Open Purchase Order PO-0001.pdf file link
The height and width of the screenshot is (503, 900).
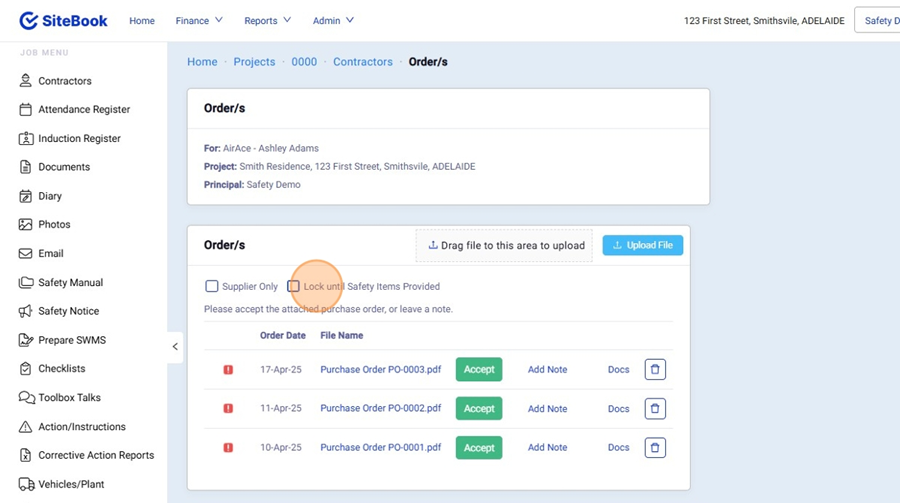pyautogui.click(x=380, y=447)
